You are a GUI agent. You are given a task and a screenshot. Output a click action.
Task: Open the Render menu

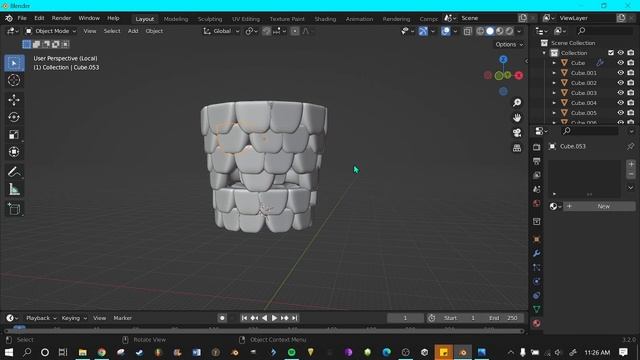61,18
